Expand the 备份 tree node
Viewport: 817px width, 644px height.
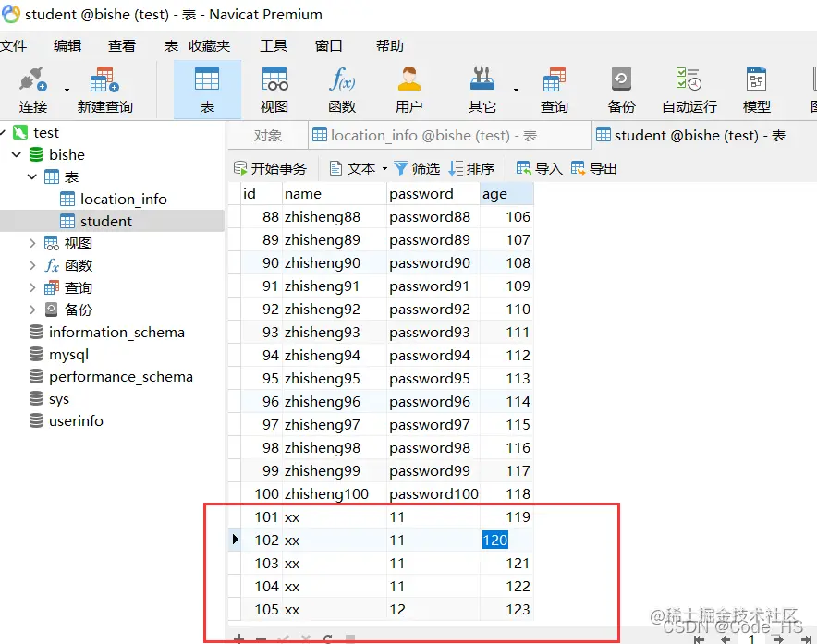click(x=32, y=310)
